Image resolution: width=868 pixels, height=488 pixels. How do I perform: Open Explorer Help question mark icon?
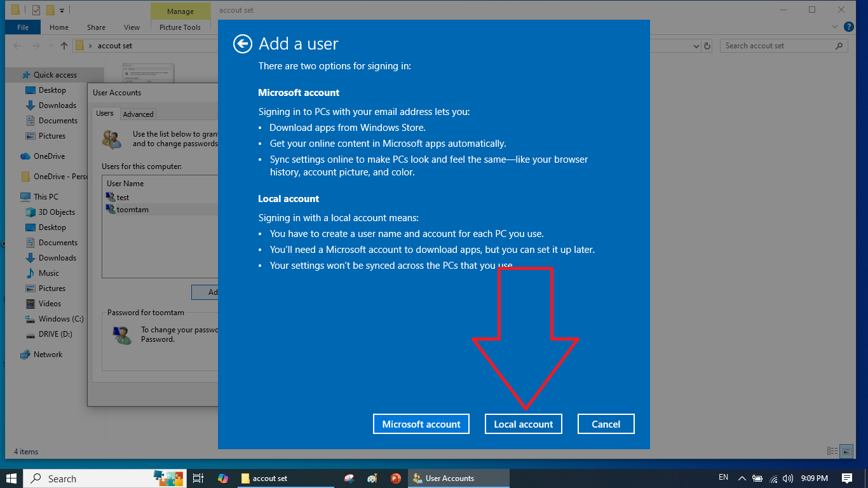coord(848,27)
